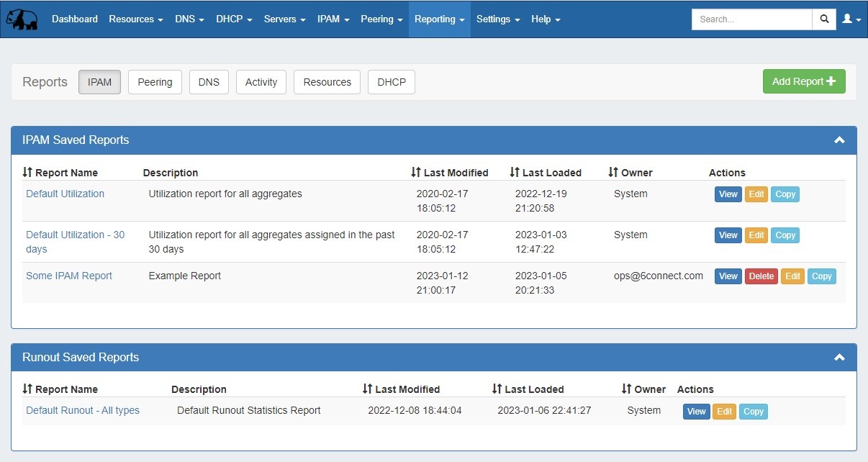Click the elephant logo icon
Viewport: 868px width, 462px height.
click(x=22, y=19)
